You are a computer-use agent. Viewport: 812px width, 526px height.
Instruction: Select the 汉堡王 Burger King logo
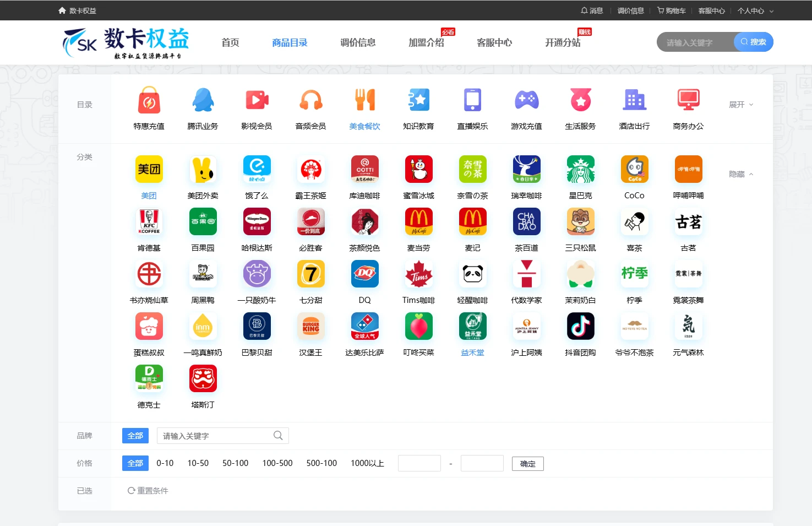tap(311, 326)
